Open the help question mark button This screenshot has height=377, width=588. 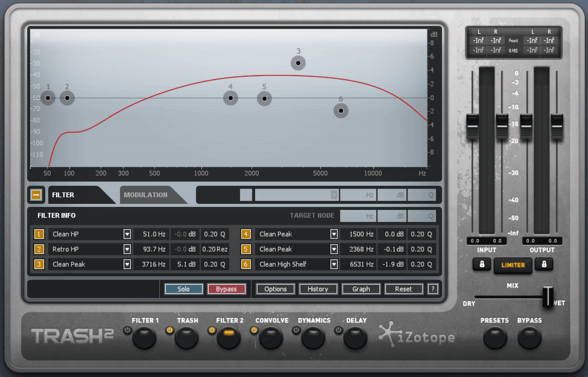(433, 289)
